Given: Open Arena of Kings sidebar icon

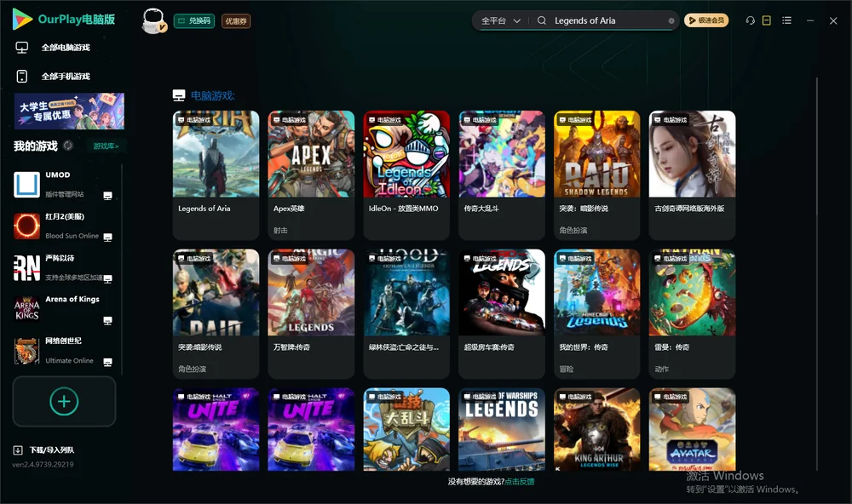Looking at the screenshot, I should point(26,309).
